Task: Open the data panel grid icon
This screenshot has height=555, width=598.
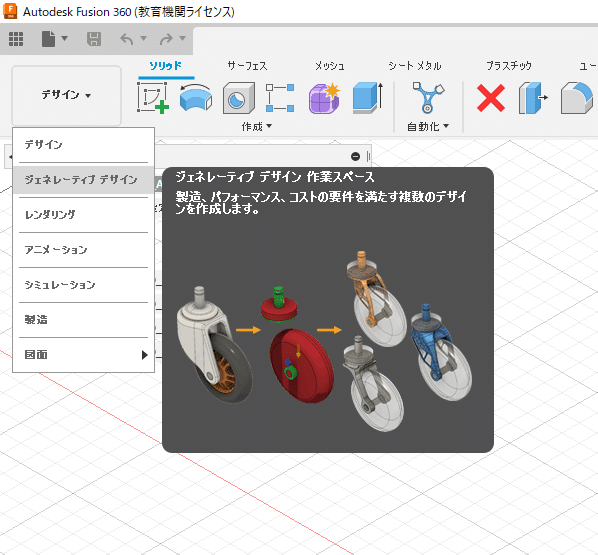Action: tap(16, 39)
